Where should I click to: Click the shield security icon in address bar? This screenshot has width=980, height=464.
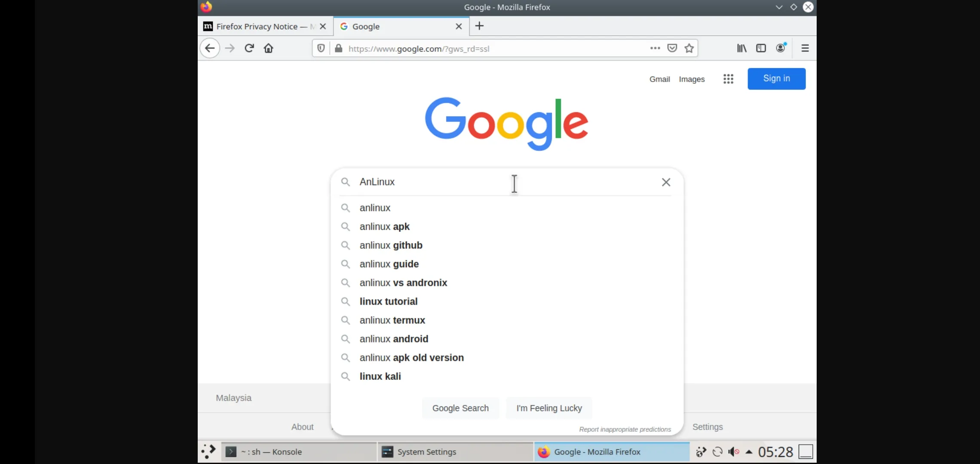pyautogui.click(x=321, y=48)
